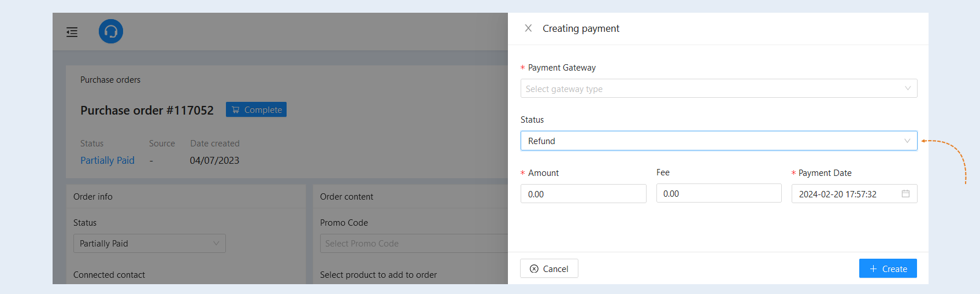980x294 pixels.
Task: Click the circled X icon on Cancel
Action: [534, 269]
